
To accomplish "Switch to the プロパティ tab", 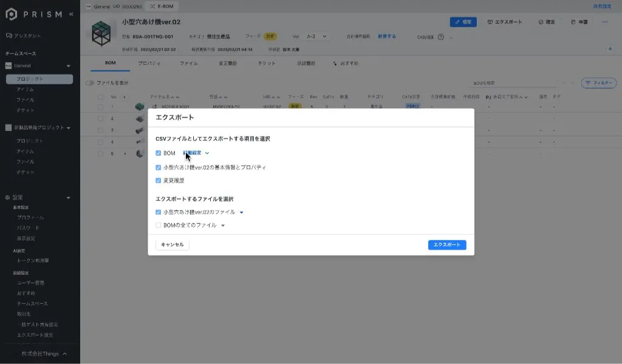I will pos(149,63).
